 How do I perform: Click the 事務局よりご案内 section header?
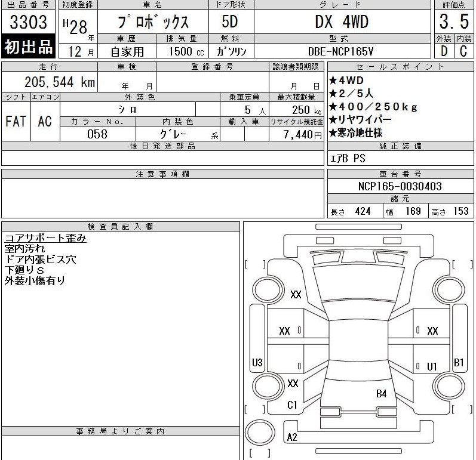(121, 431)
